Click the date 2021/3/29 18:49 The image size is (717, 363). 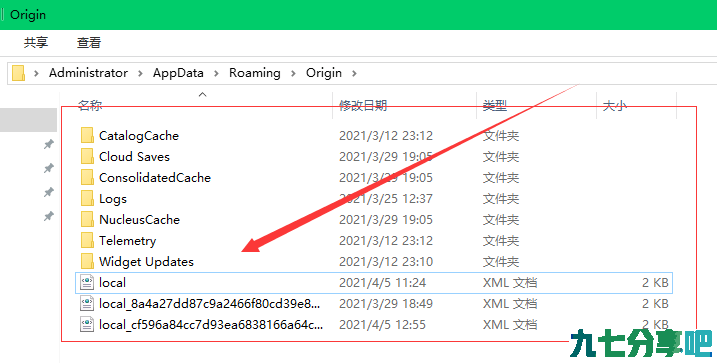pos(385,304)
